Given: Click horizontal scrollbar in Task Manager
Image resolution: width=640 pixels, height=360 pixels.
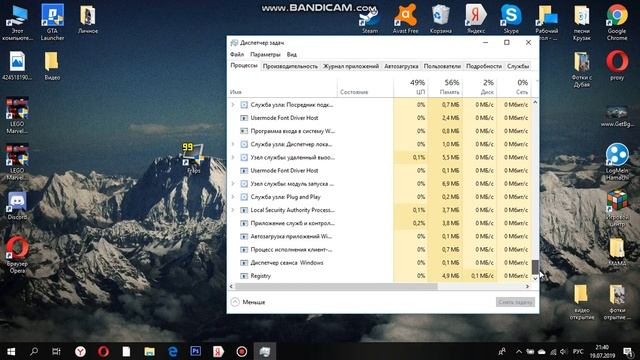Looking at the screenshot, I should click(x=336, y=287).
